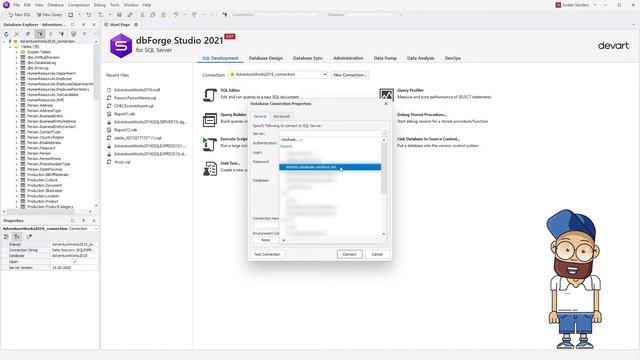Click the Property Pages icon in Properties panel
Screen dimensions: 640x360
[x=29, y=237]
